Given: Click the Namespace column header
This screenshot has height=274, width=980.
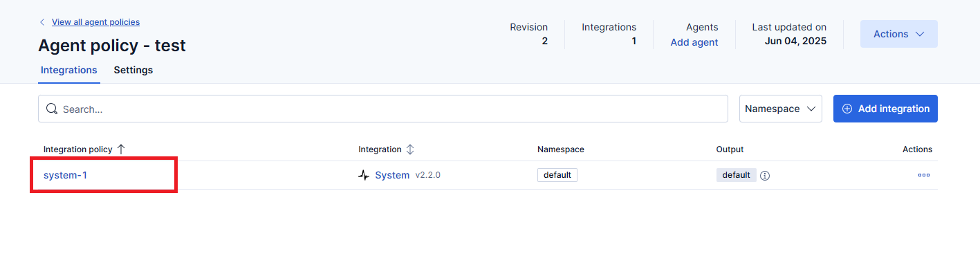Looking at the screenshot, I should [561, 149].
